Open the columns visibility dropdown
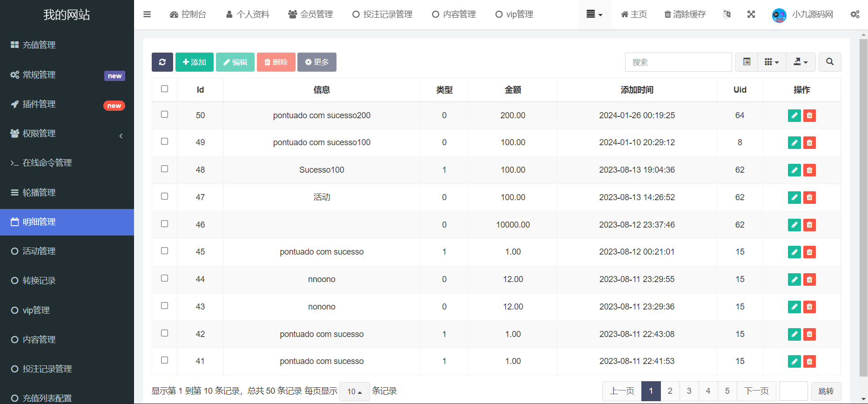Screen dimensions: 868x404 point(772,62)
